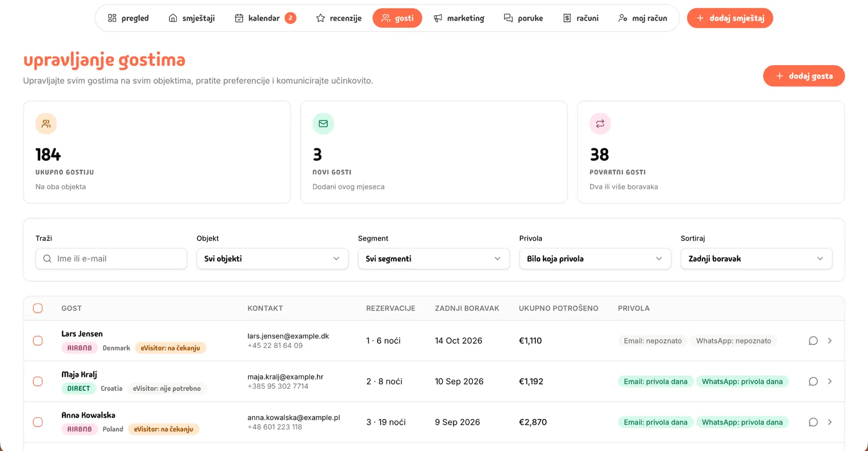Expand Anna Kowalska row chevron
Screen dimensions: 868x451
coord(830,422)
